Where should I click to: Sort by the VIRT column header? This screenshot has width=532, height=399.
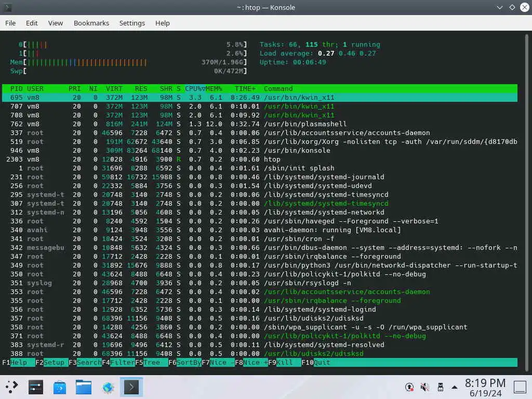114,88
